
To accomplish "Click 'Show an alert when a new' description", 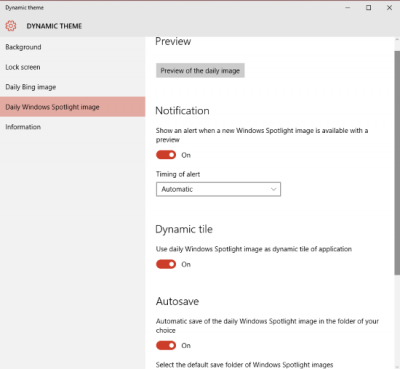I will 262,135.
